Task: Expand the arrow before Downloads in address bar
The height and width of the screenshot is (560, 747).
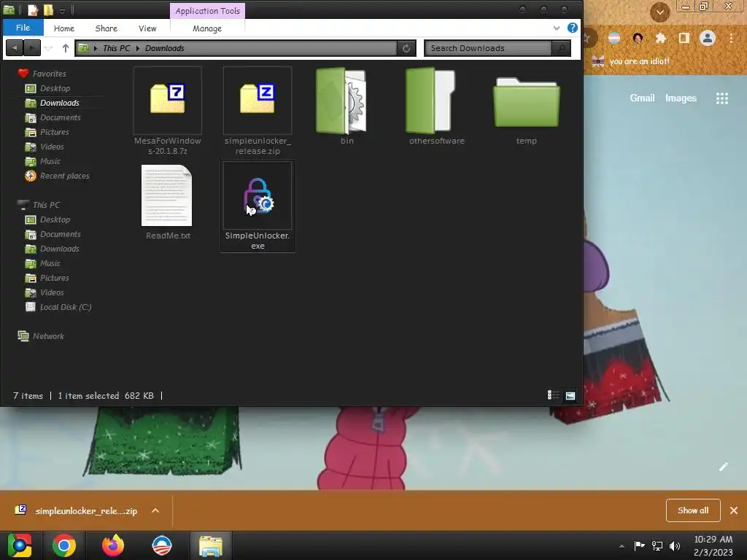Action: (x=138, y=48)
